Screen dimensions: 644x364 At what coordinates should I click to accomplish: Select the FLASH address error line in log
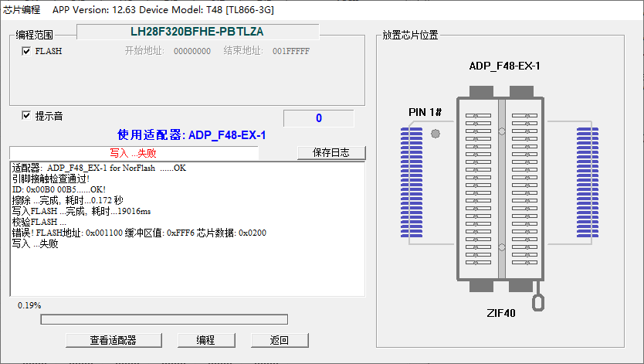point(139,233)
